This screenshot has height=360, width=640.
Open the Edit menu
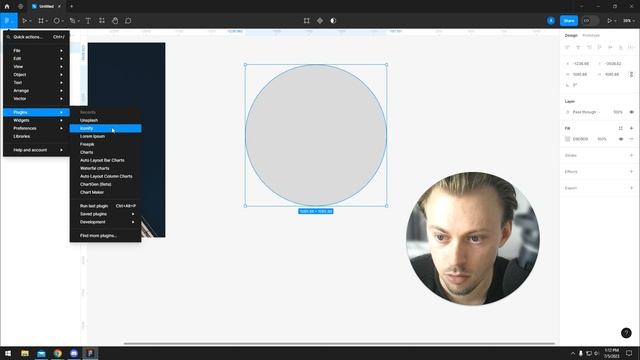36,58
